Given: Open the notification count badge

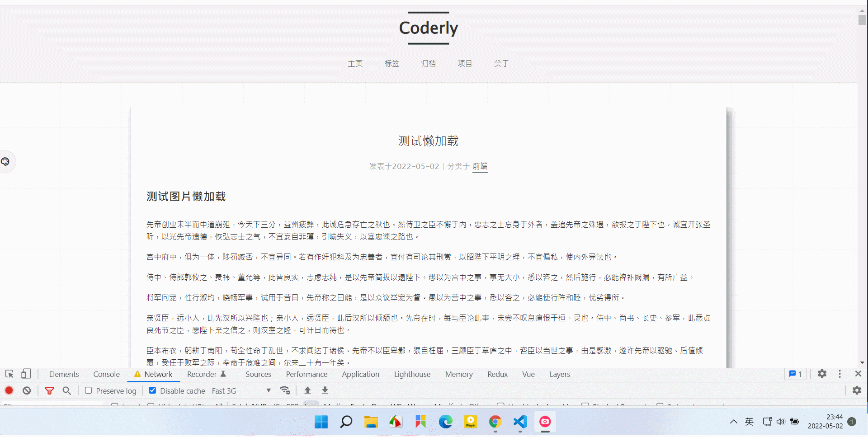Looking at the screenshot, I should 852,422.
